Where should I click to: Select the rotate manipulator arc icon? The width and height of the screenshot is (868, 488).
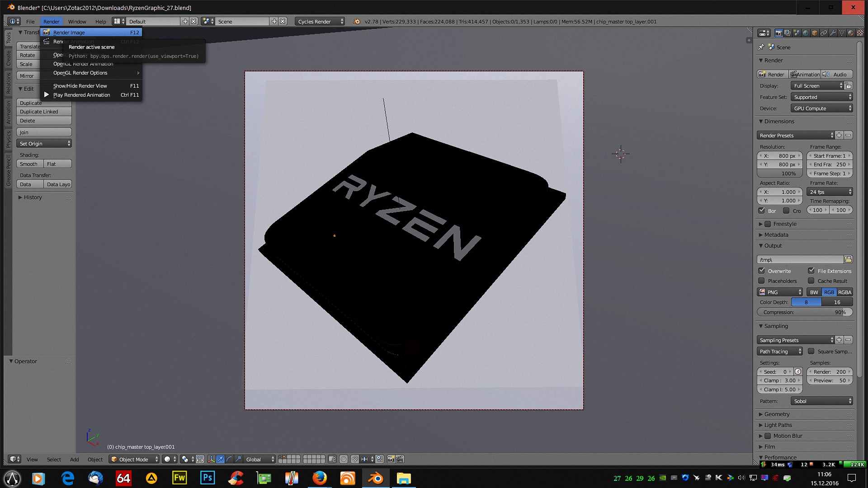[229, 459]
